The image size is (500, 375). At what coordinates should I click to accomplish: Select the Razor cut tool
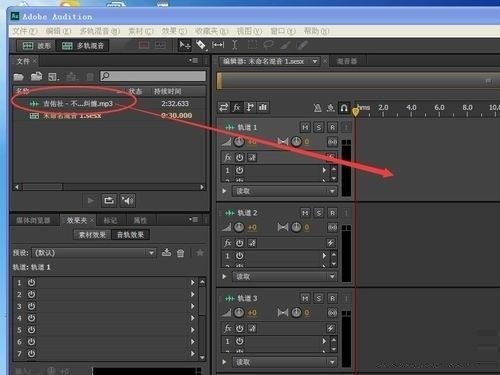pos(201,45)
